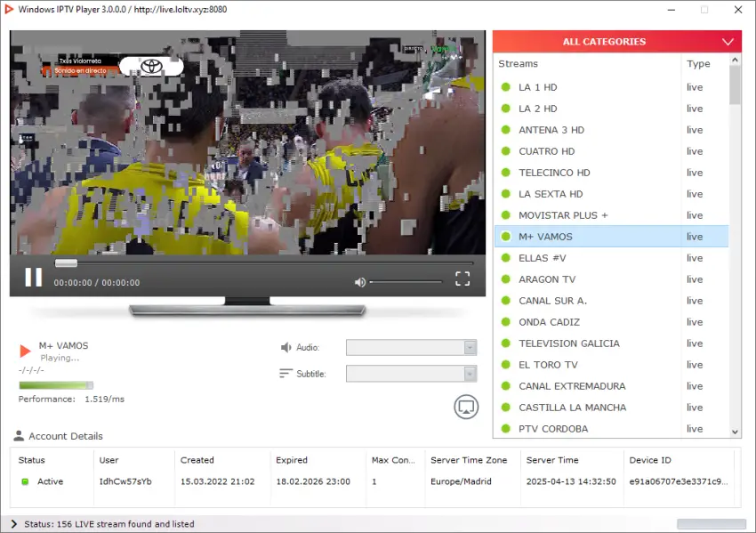
Task: Click the Max Con... column header
Action: tap(393, 460)
